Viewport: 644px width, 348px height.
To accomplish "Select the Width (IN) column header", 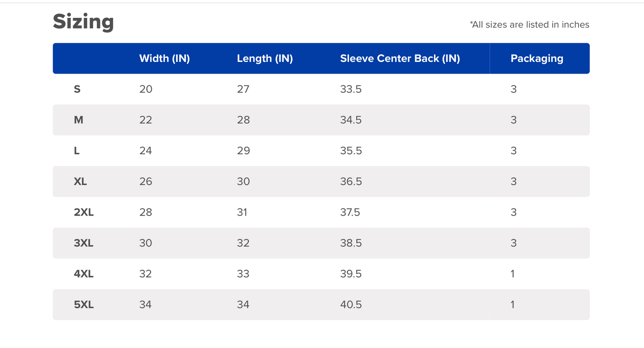I will coord(164,58).
